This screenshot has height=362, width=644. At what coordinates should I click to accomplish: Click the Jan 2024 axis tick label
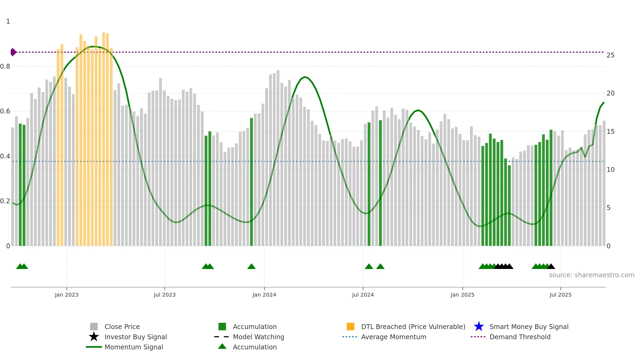pos(264,295)
